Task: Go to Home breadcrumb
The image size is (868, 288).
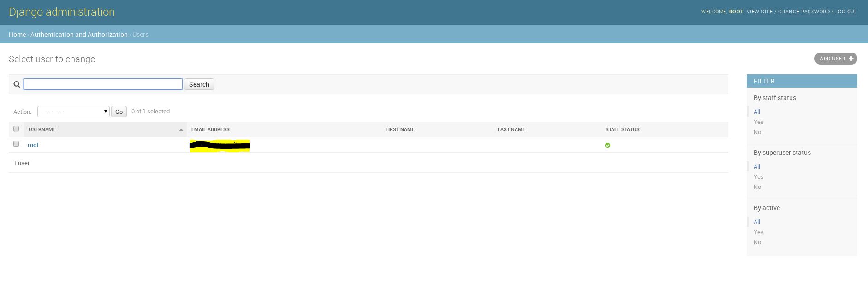Action: point(17,35)
